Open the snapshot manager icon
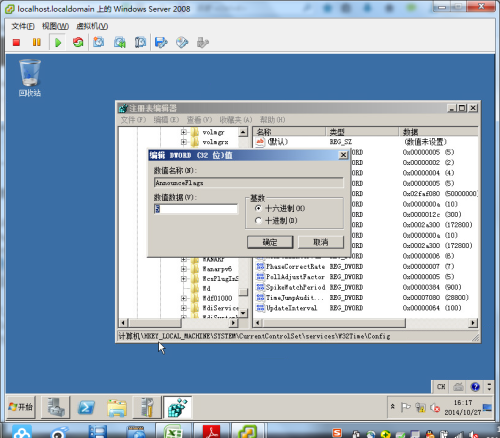 click(140, 42)
